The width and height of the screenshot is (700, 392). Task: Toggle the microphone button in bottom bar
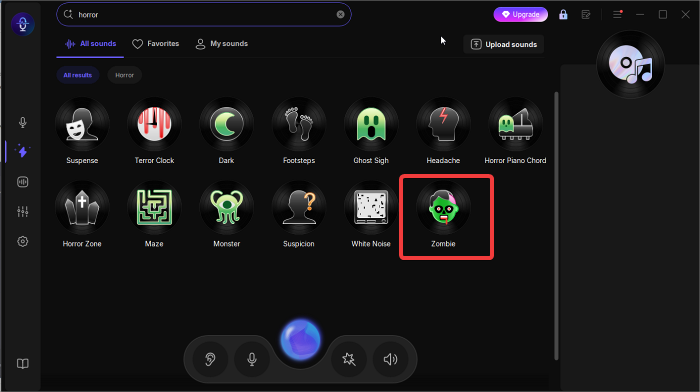tap(252, 359)
